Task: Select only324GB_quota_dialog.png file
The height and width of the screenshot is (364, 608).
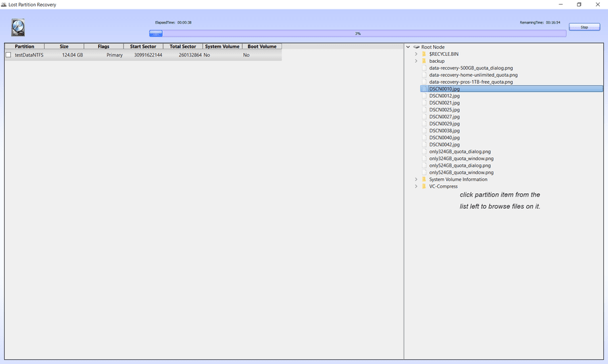Action: (x=459, y=151)
